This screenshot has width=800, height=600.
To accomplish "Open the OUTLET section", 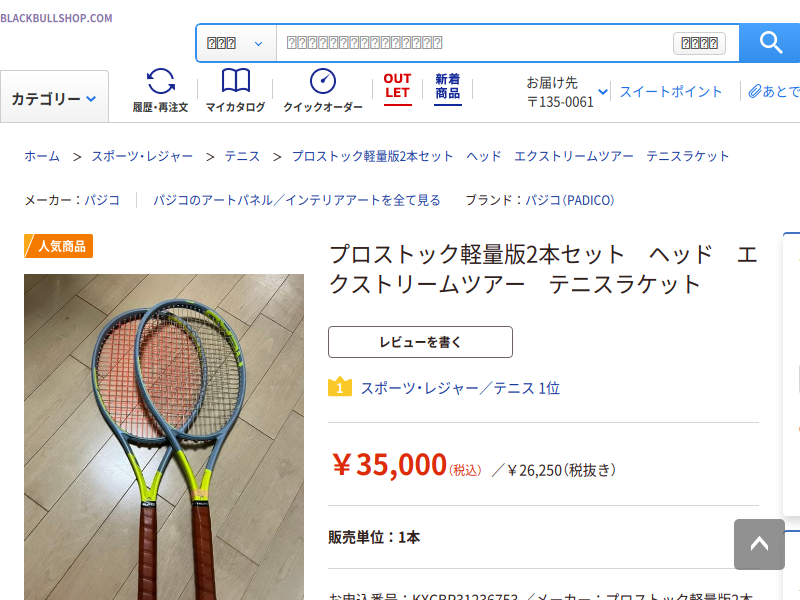I will point(397,89).
